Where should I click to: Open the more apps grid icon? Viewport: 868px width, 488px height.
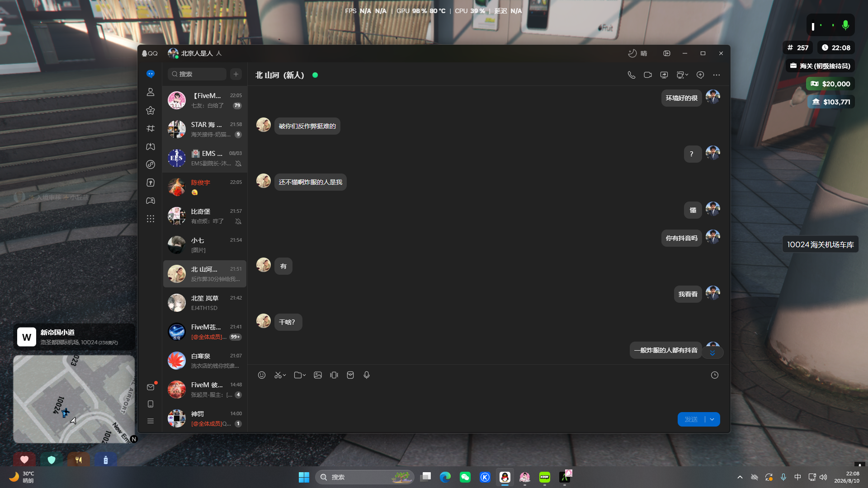[151, 219]
